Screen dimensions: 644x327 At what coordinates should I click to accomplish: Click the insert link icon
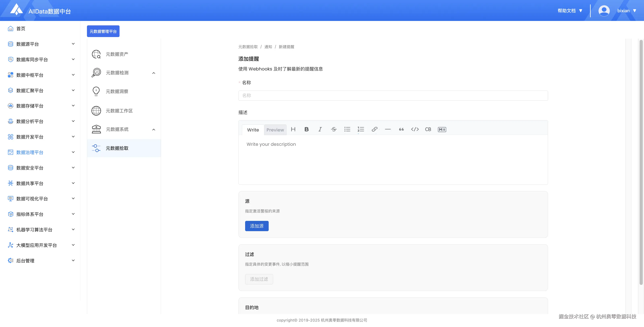(374, 129)
